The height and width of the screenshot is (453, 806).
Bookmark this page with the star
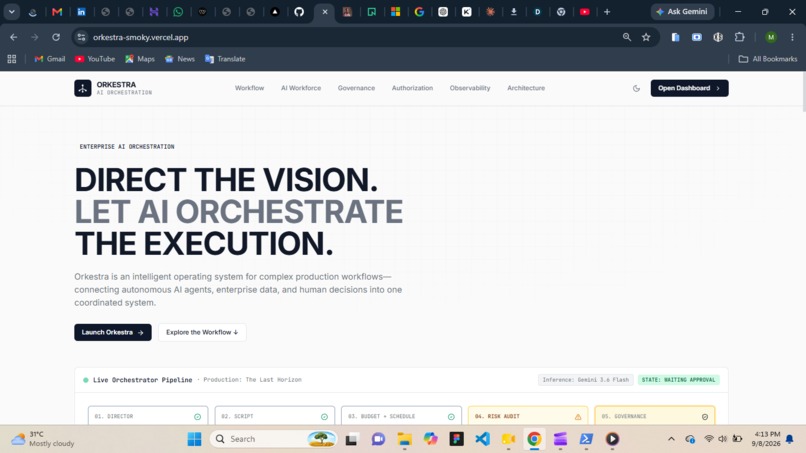tap(646, 37)
